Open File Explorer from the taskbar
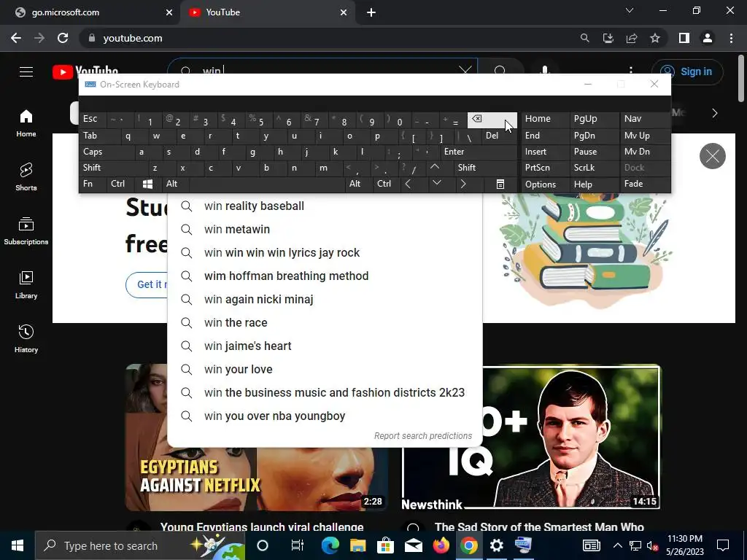 pos(357,545)
